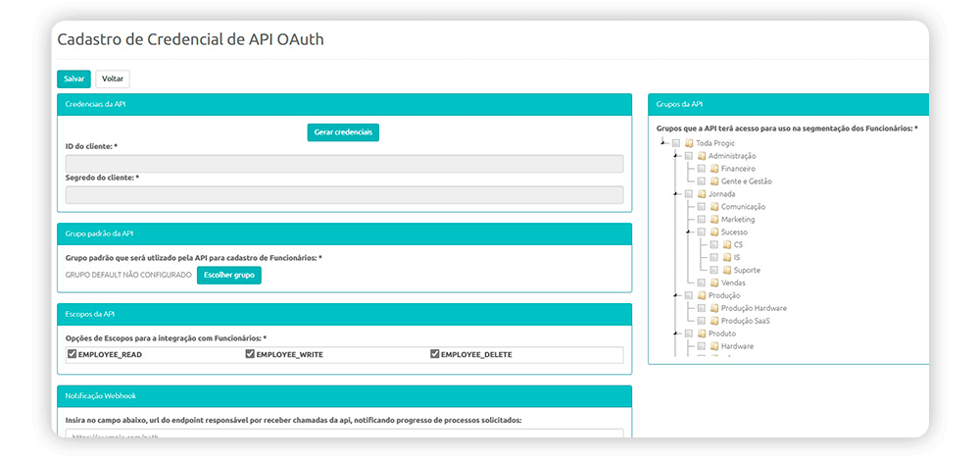Click the Jornada folder icon
This screenshot has height=463, width=980.
click(702, 194)
